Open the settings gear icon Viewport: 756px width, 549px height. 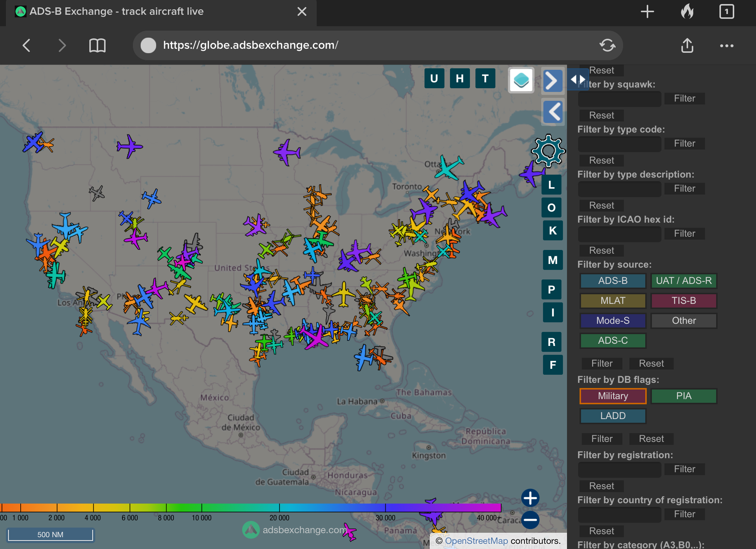[548, 151]
